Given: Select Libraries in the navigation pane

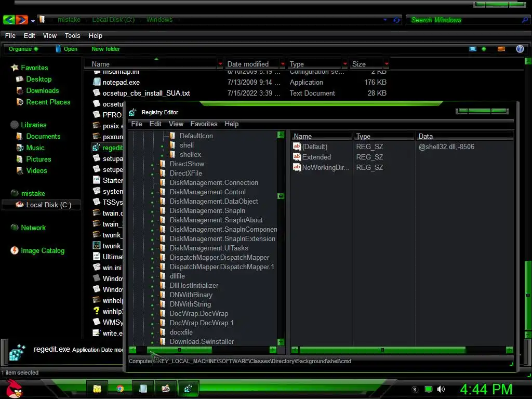Looking at the screenshot, I should coord(34,125).
